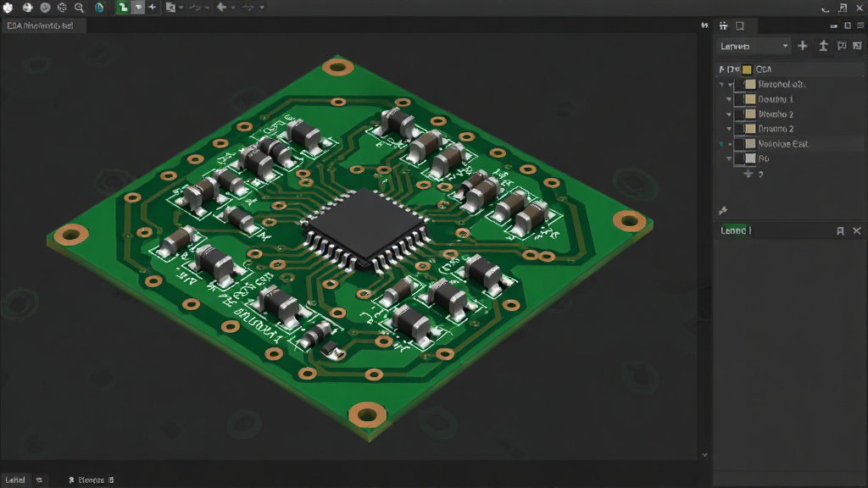Click the grey color swatch on the 'Ro' row
868x488 pixels.
pos(750,158)
